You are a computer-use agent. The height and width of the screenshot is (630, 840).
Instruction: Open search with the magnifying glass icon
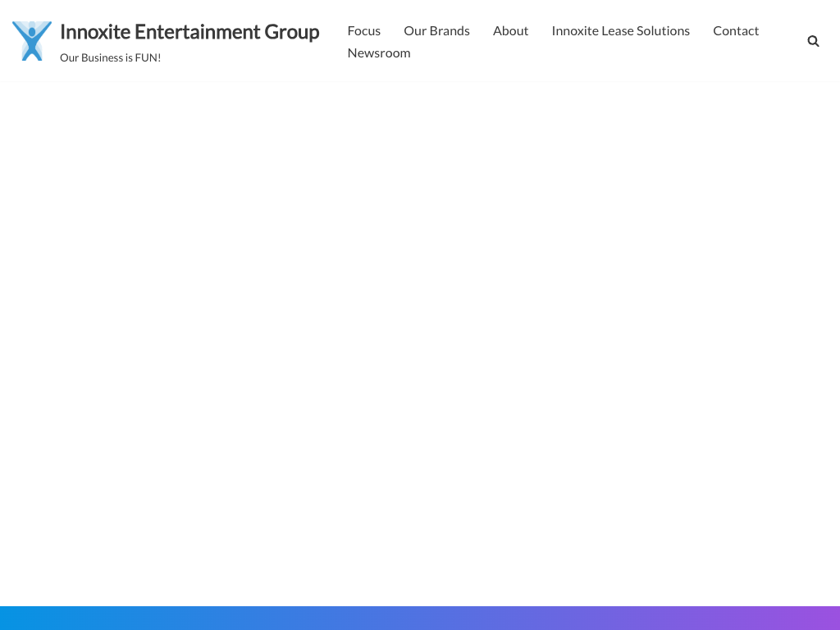(813, 41)
